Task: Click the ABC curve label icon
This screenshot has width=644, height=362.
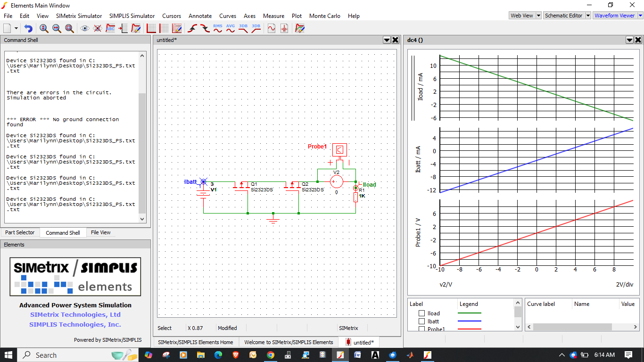Action: click(x=110, y=28)
